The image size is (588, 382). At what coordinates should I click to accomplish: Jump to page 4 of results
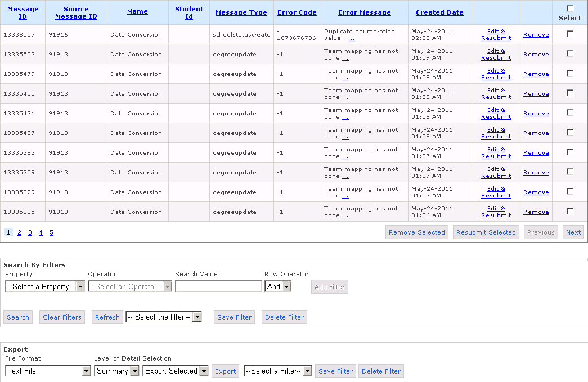(41, 232)
